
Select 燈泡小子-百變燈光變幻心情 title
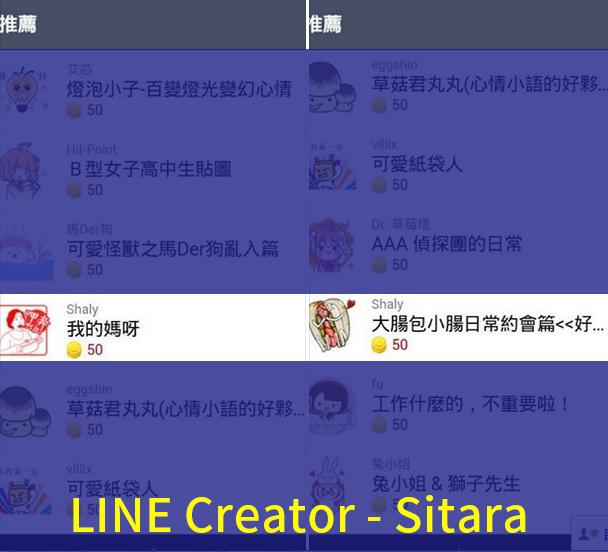point(179,89)
